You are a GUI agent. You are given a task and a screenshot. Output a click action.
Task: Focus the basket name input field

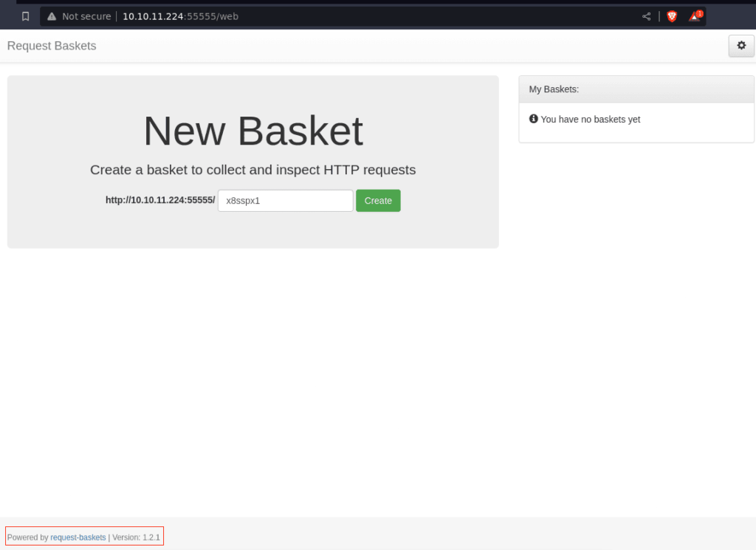[286, 201]
